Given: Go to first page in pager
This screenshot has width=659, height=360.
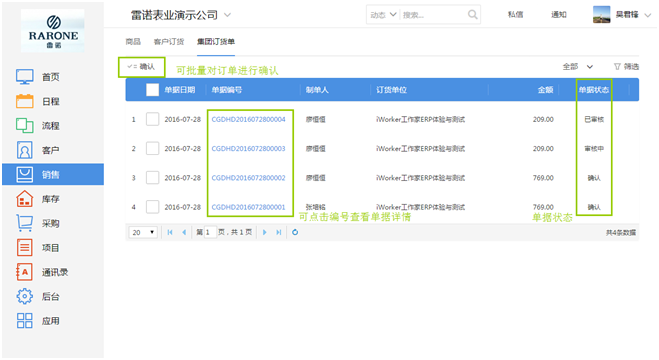Looking at the screenshot, I should point(170,232).
